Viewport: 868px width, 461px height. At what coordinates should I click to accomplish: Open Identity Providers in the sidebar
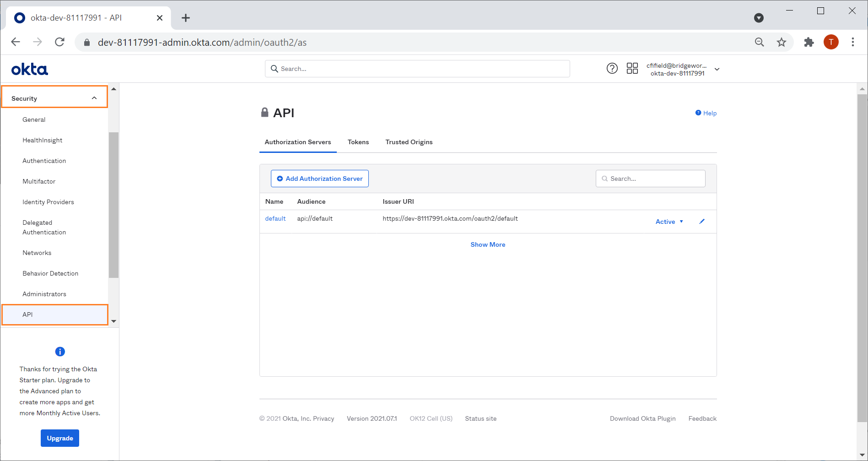(48, 202)
